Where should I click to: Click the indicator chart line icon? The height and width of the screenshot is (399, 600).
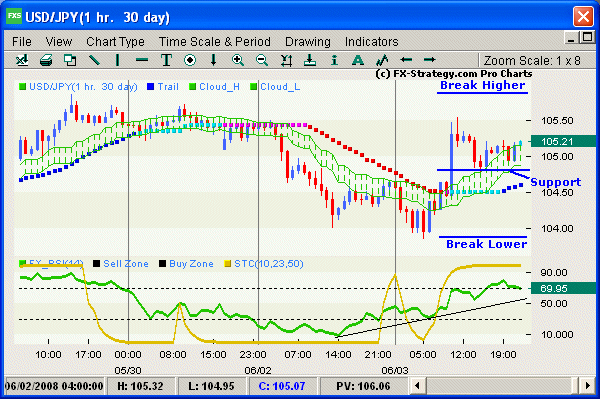tap(382, 60)
